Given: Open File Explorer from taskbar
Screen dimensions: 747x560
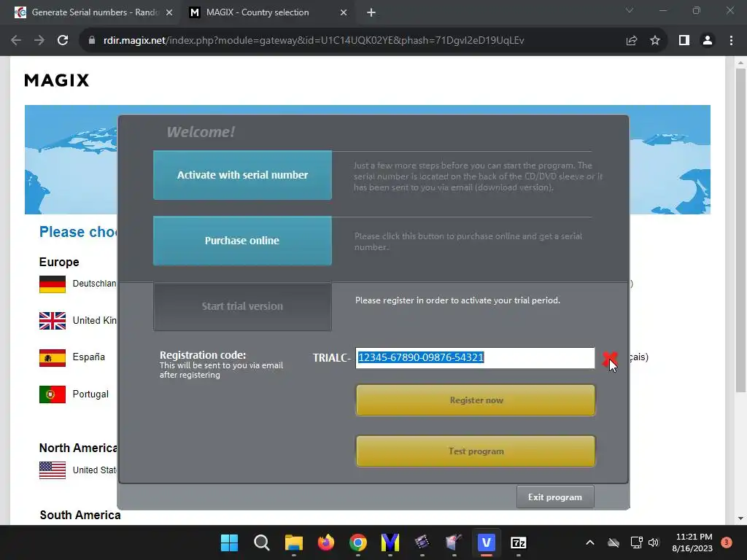Looking at the screenshot, I should point(294,542).
